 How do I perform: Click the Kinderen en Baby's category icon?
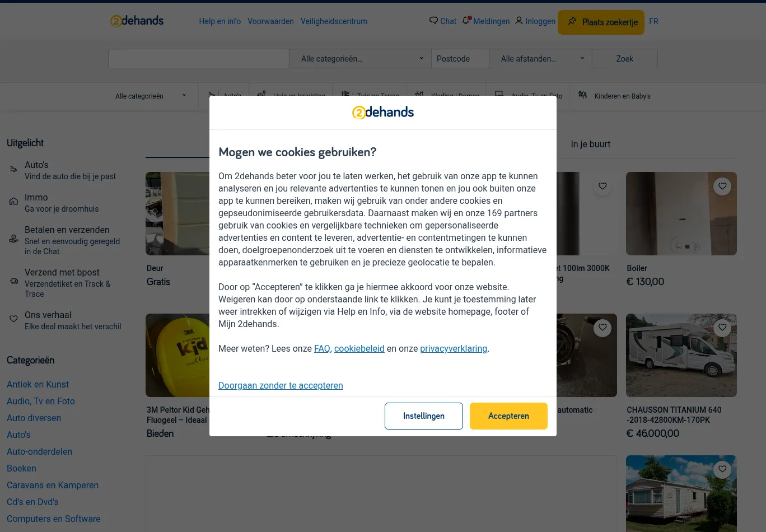tap(582, 95)
